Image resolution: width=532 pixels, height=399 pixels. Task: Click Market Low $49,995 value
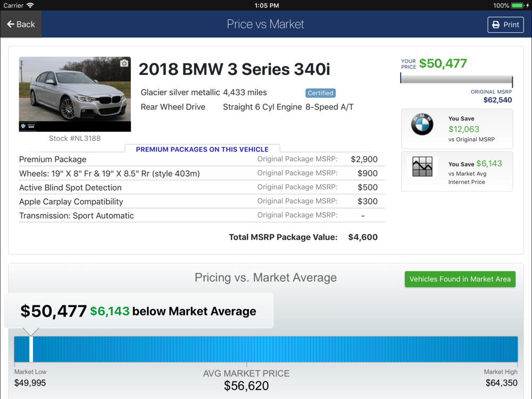point(30,383)
